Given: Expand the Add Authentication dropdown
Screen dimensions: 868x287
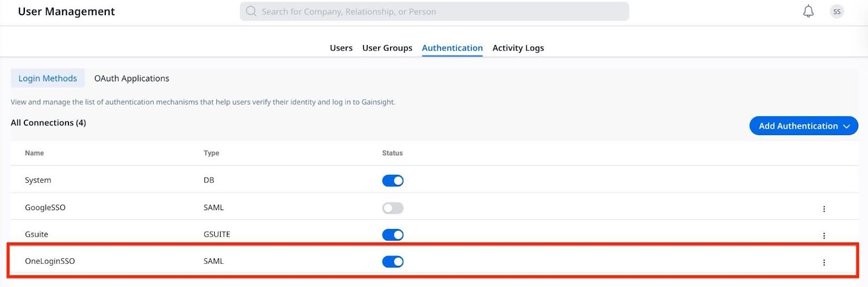Looking at the screenshot, I should (x=803, y=126).
